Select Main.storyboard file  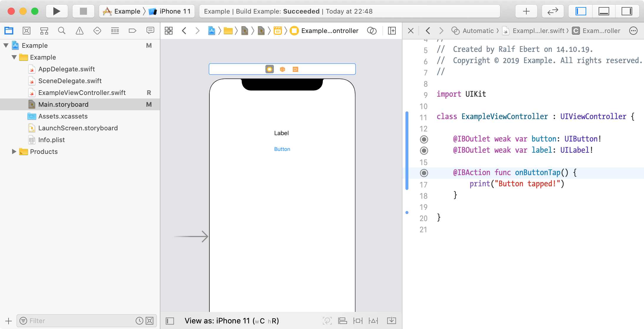click(80, 104)
